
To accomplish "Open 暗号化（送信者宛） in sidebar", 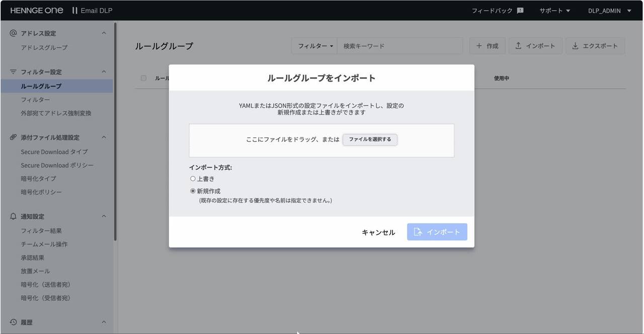I will 46,285.
